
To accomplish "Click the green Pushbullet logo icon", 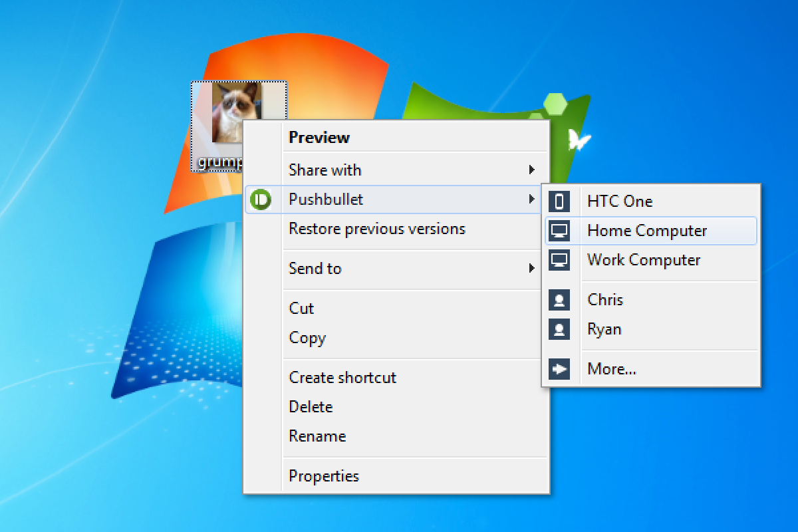I will [x=261, y=199].
